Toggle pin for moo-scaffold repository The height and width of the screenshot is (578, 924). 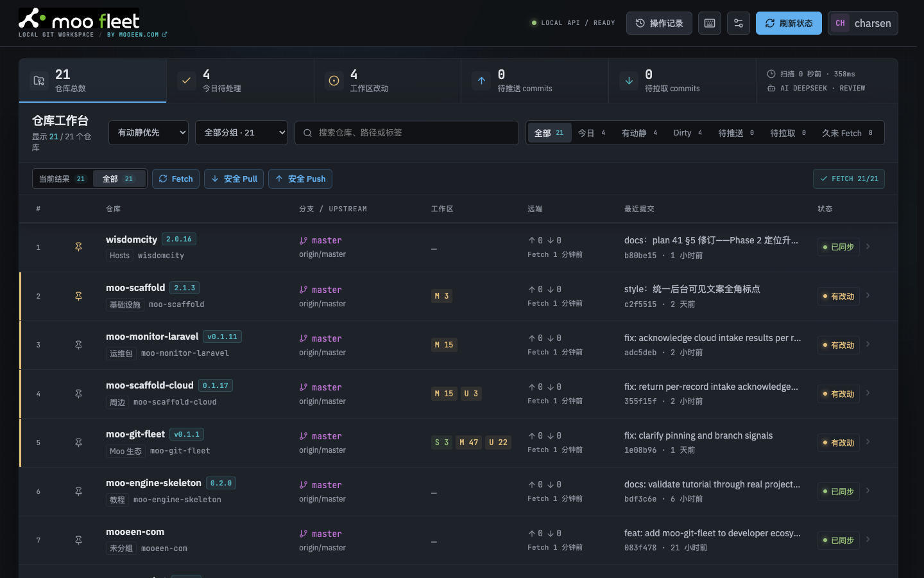pyautogui.click(x=78, y=296)
